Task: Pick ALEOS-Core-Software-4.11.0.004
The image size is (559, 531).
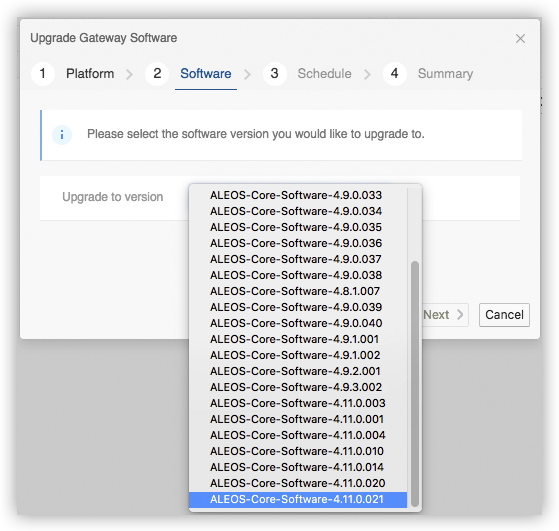Action: 298,435
